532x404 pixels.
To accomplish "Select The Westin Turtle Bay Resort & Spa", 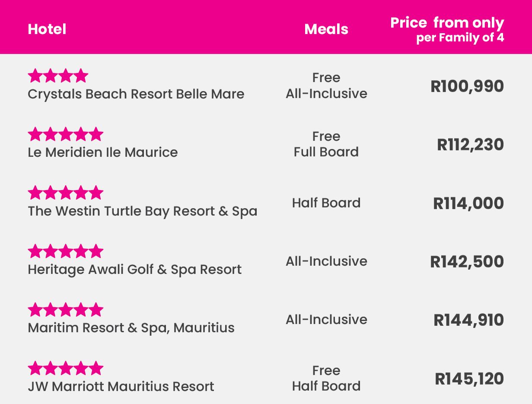I will point(143,211).
